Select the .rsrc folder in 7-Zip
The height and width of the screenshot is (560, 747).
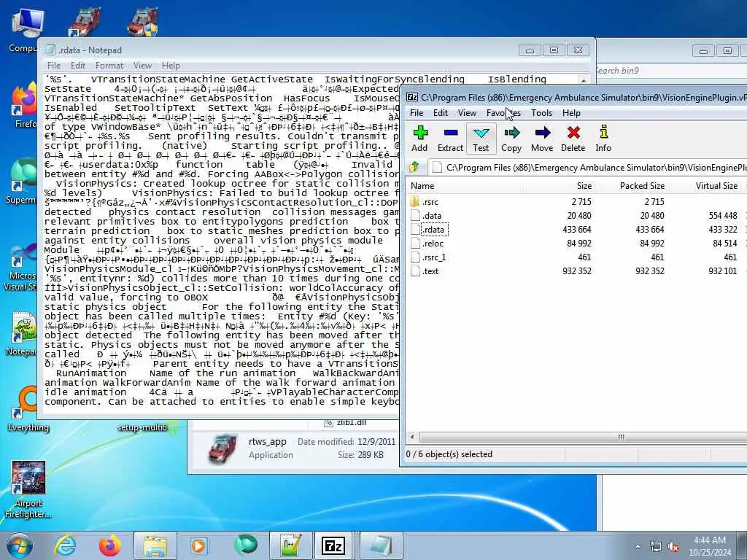click(x=425, y=202)
